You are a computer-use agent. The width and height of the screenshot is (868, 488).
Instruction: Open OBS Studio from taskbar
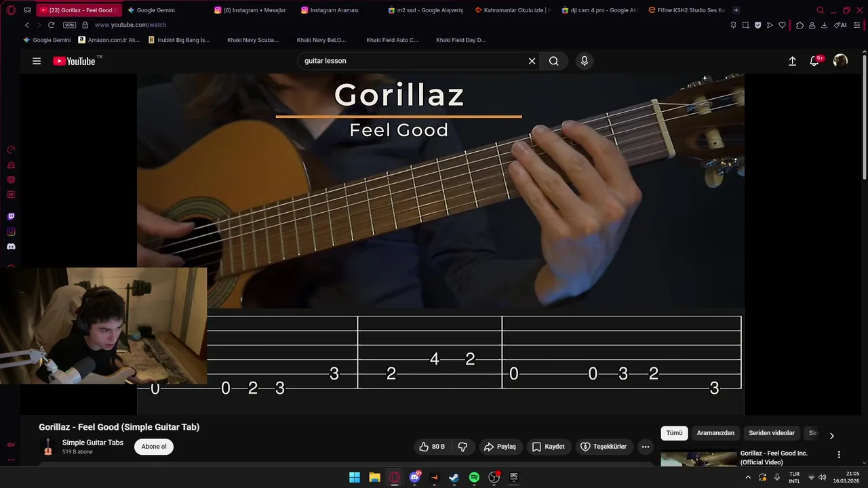494,477
